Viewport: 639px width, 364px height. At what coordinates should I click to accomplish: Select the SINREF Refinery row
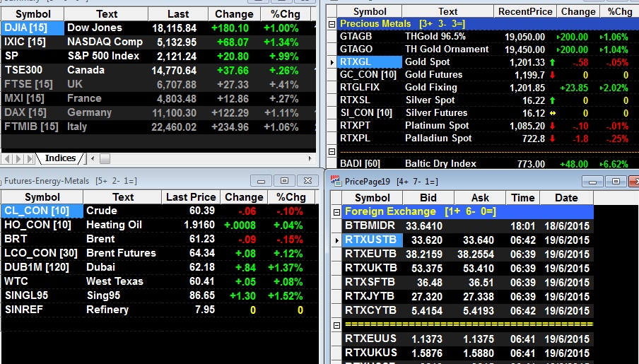(x=160, y=310)
